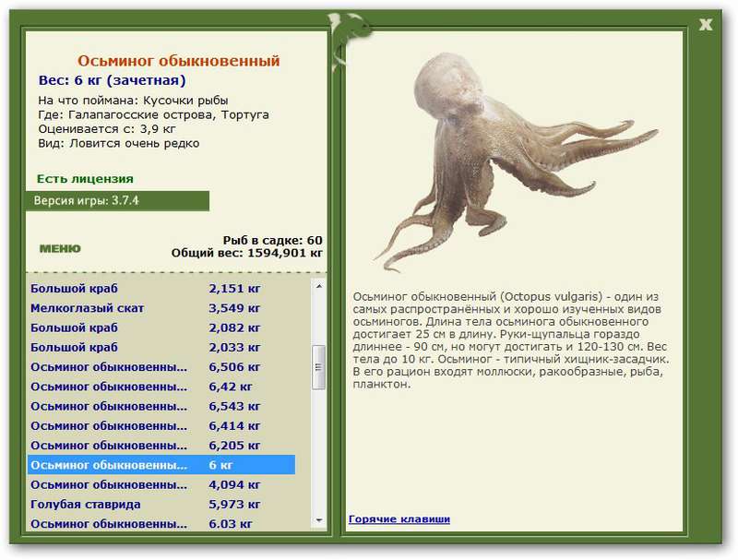Viewport: 738px width, 560px height.
Task: Click the Вид: Ловится очень редко line
Action: (x=119, y=143)
